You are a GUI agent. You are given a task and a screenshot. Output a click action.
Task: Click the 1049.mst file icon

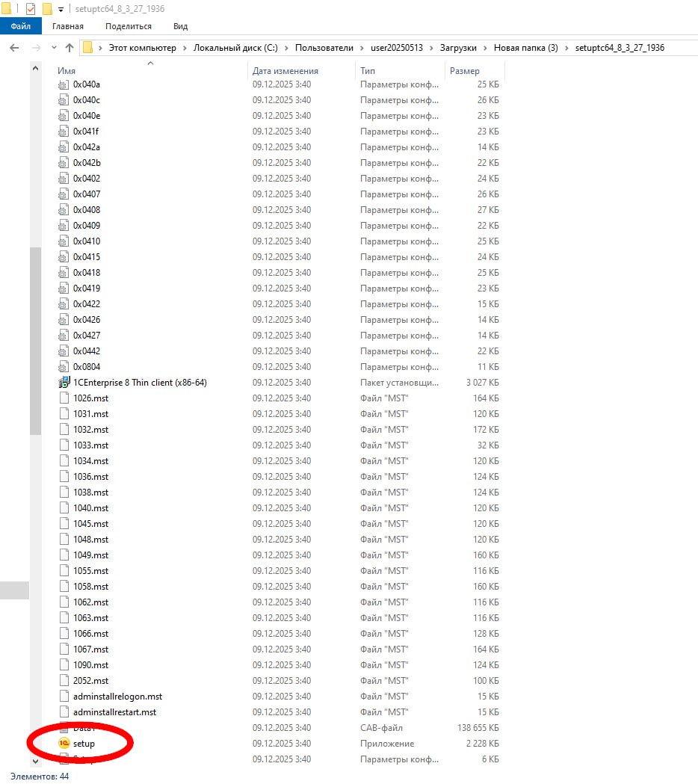64,555
